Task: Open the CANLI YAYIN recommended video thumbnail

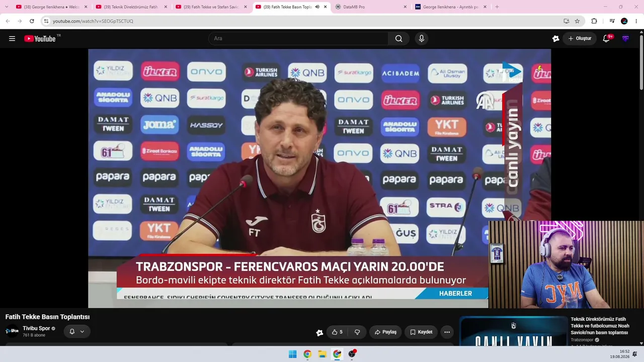Action: [x=513, y=331]
